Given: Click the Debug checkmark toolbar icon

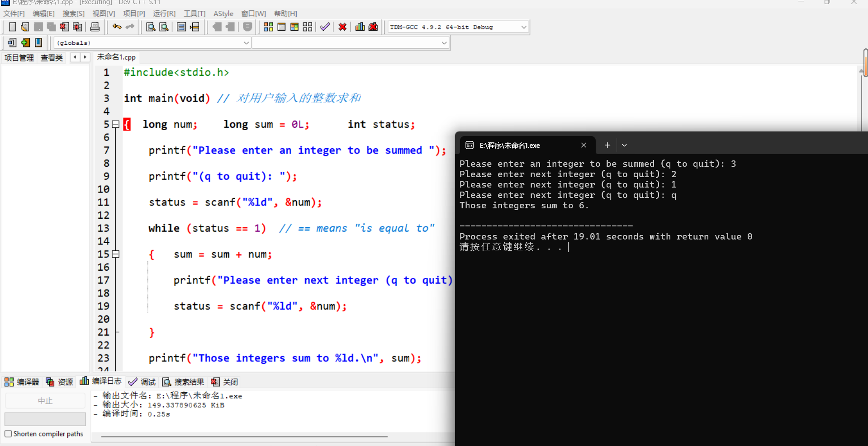Looking at the screenshot, I should [x=325, y=27].
